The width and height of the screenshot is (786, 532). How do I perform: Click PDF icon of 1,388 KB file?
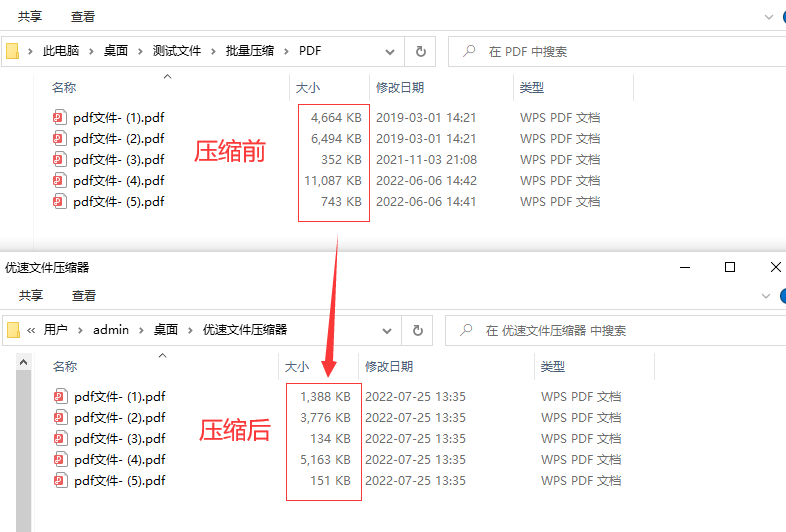(x=61, y=397)
